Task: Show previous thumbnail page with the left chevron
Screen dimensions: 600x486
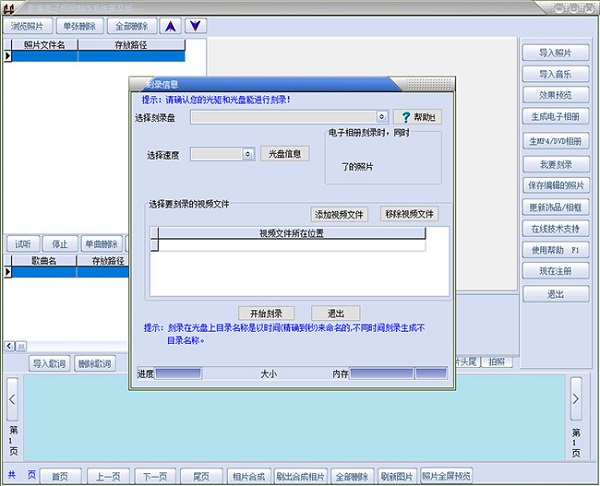Action: [x=12, y=400]
